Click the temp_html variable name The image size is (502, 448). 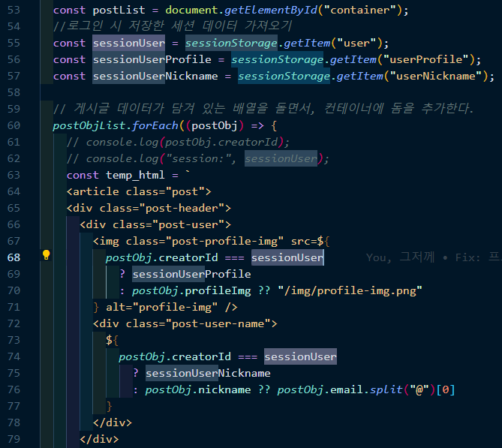[x=135, y=175]
